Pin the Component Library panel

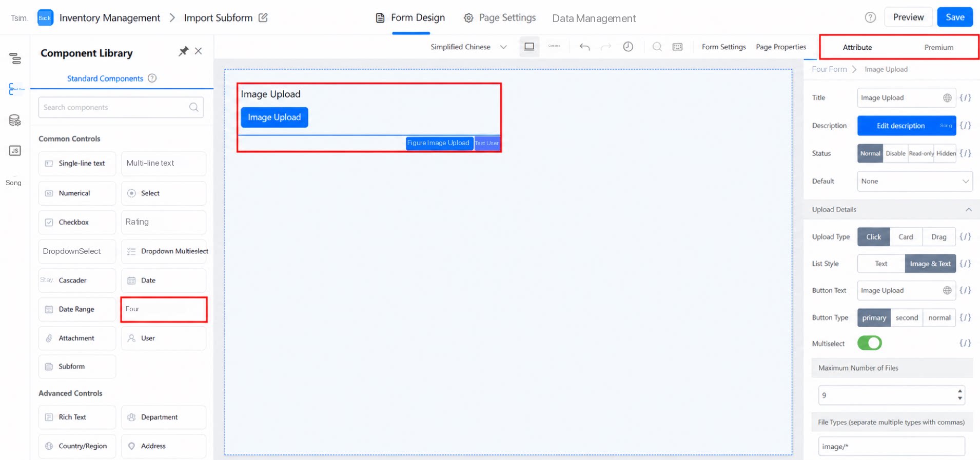pyautogui.click(x=183, y=51)
